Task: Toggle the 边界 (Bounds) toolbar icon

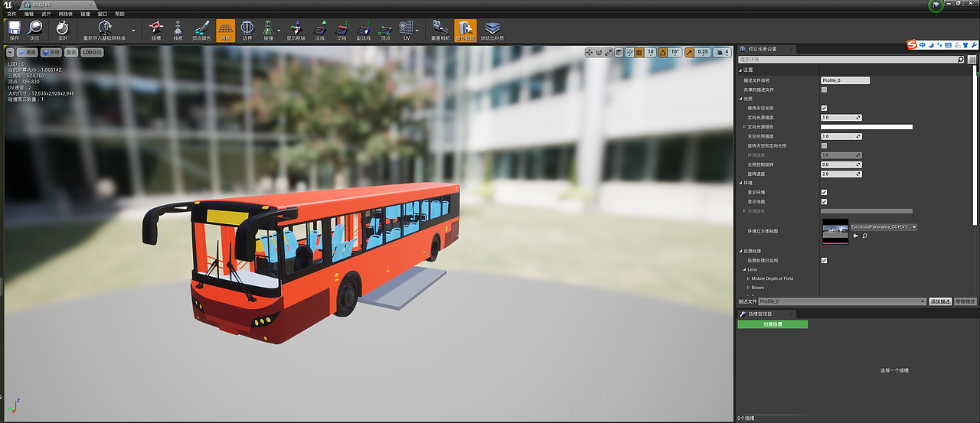Action: [247, 31]
